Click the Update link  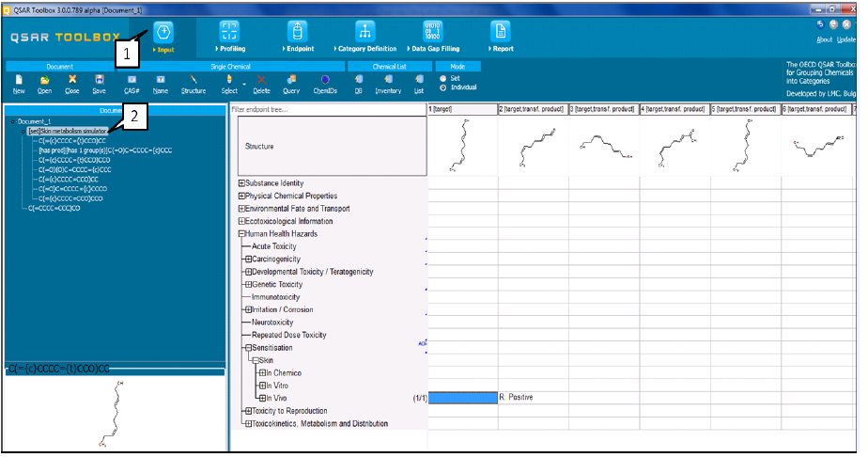coord(845,39)
